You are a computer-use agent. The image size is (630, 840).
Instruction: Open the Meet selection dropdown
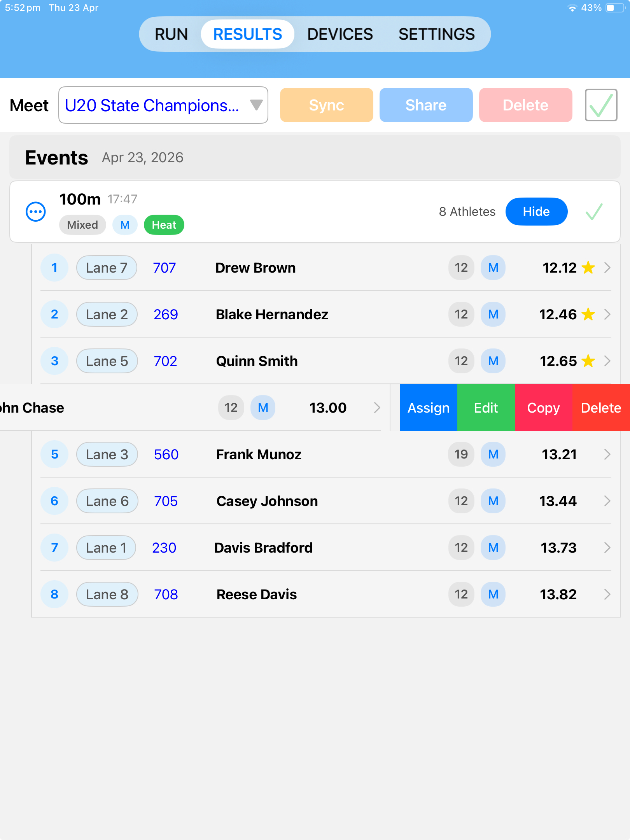pyautogui.click(x=163, y=105)
